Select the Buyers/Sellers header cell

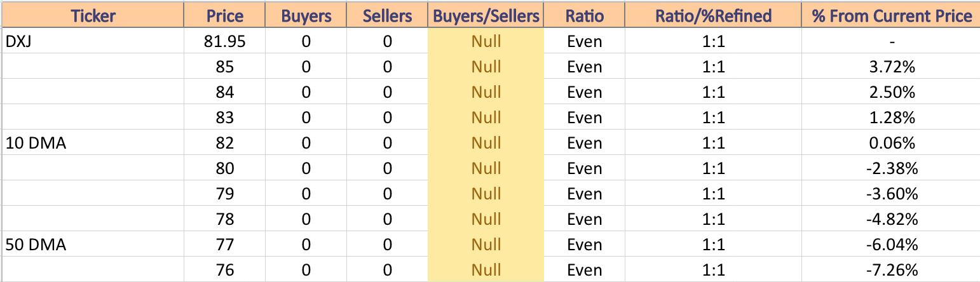point(486,15)
